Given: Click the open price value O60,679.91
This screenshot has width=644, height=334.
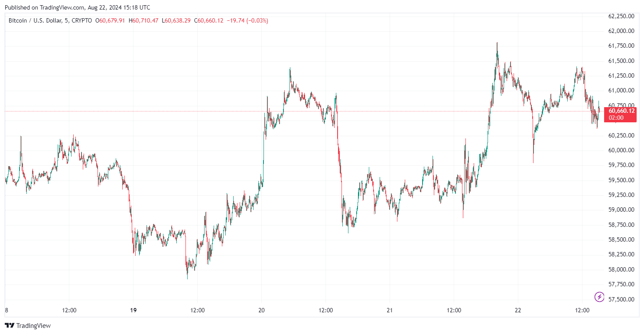Looking at the screenshot, I should pos(110,20).
